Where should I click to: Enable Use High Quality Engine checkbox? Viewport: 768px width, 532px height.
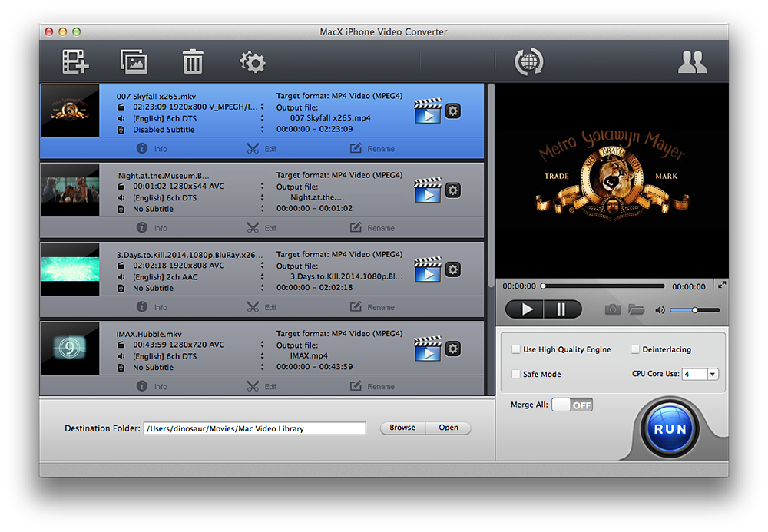pos(516,349)
